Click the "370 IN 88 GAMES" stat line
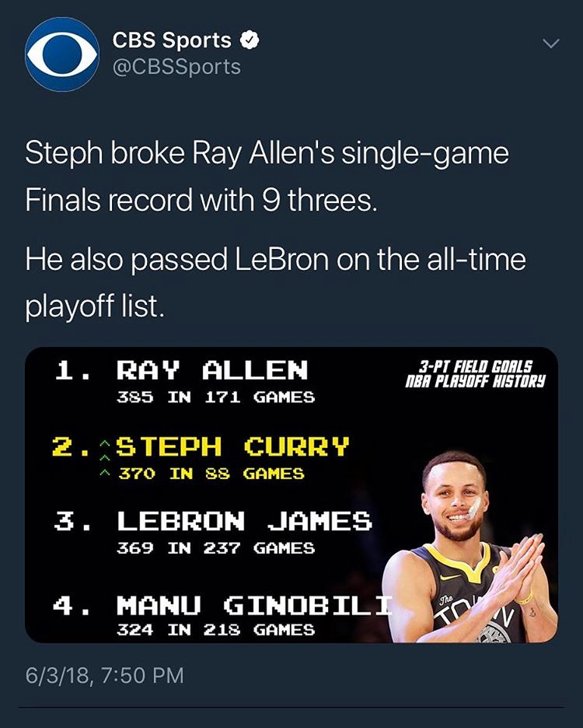 coord(211,473)
